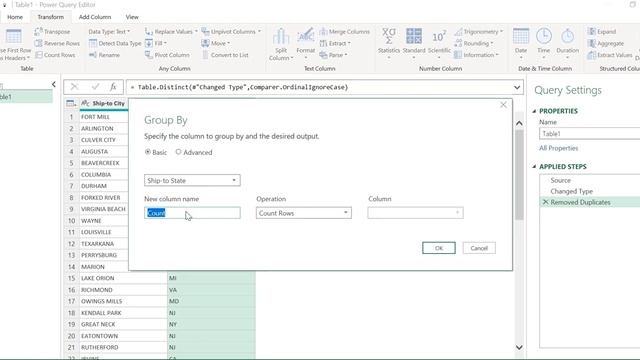Open the Unpivot Columns dropdown
640x360 pixels.
pyautogui.click(x=231, y=31)
